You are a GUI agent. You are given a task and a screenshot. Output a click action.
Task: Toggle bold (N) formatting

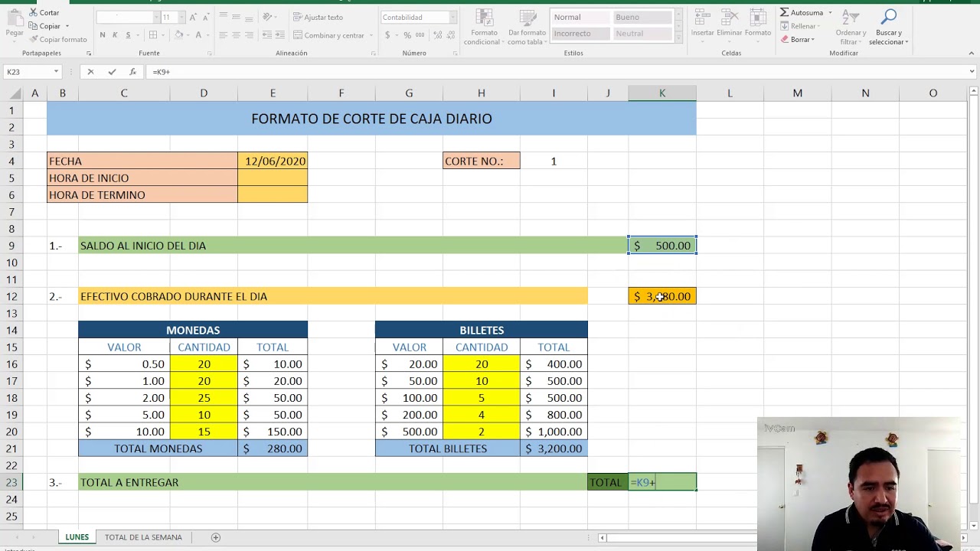[103, 35]
